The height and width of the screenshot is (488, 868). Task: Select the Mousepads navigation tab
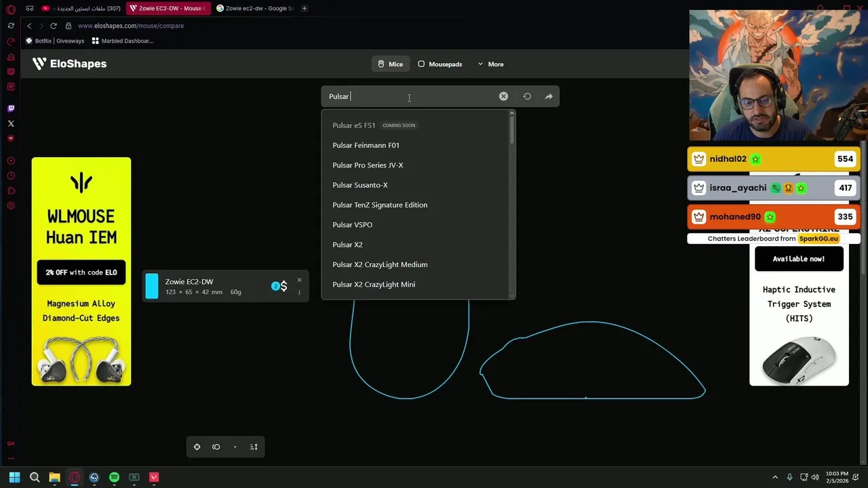click(x=439, y=64)
